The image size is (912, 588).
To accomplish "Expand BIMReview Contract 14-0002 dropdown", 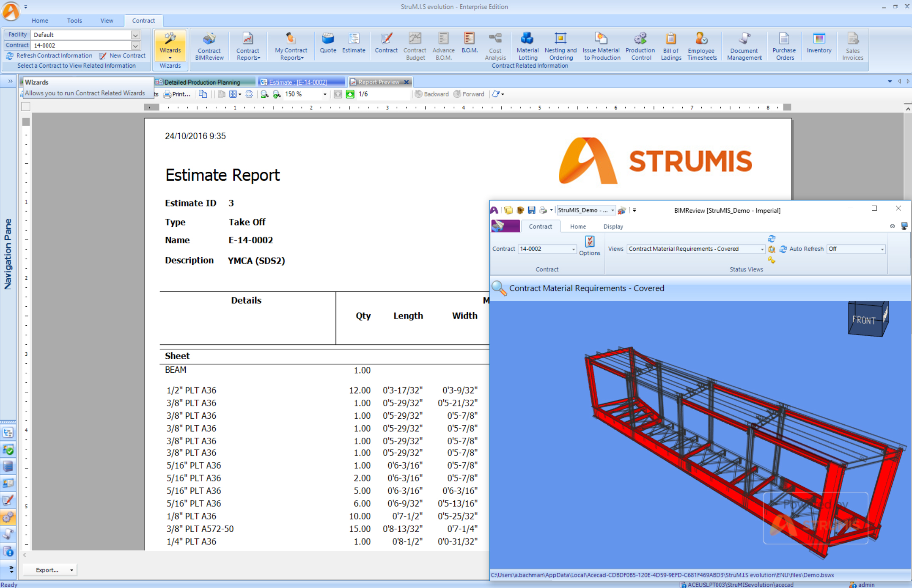I will 574,249.
